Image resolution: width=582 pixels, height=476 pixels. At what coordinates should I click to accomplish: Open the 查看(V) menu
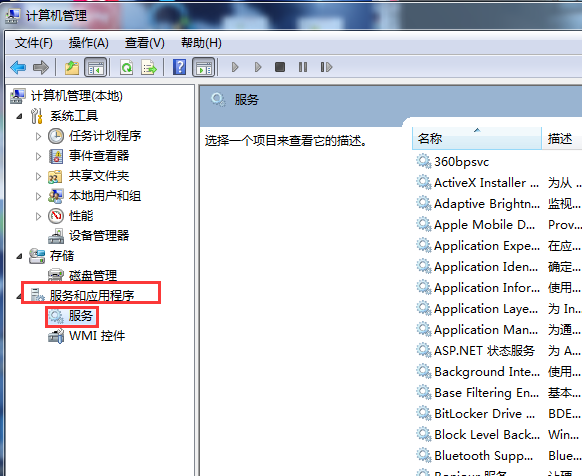[x=144, y=43]
